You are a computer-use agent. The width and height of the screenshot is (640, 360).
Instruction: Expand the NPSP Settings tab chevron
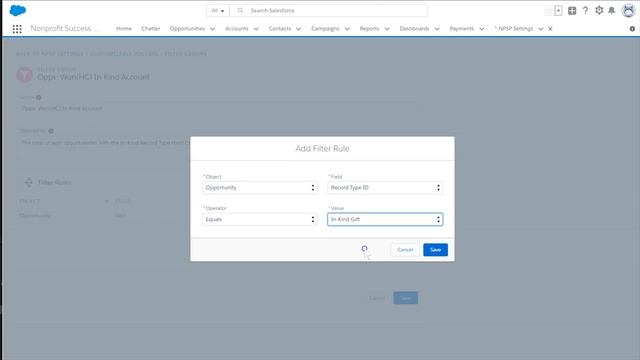click(540, 29)
